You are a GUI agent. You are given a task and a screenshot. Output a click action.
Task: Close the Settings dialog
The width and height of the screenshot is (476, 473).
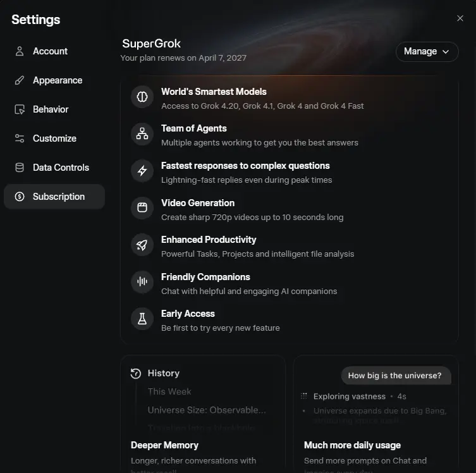click(460, 18)
